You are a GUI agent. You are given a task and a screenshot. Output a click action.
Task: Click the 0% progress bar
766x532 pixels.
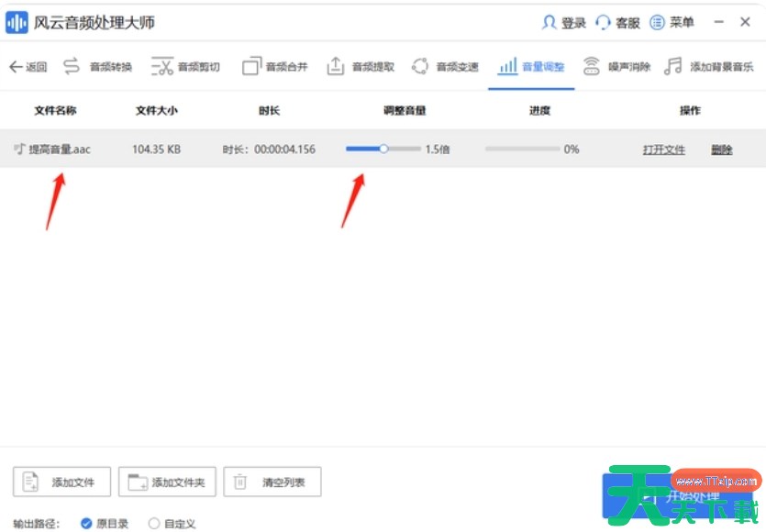[x=522, y=149]
